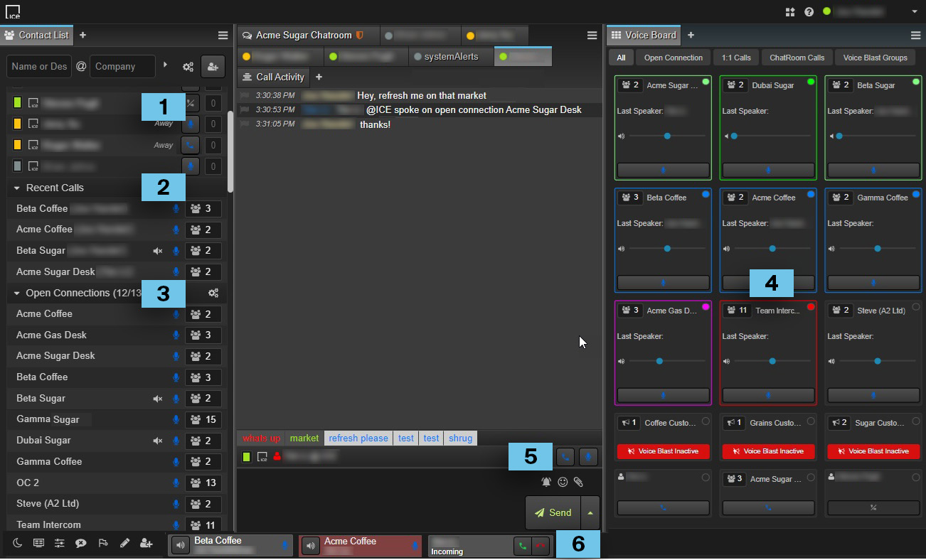
Task: Collapse the Recent Calls section
Action: tap(16, 188)
